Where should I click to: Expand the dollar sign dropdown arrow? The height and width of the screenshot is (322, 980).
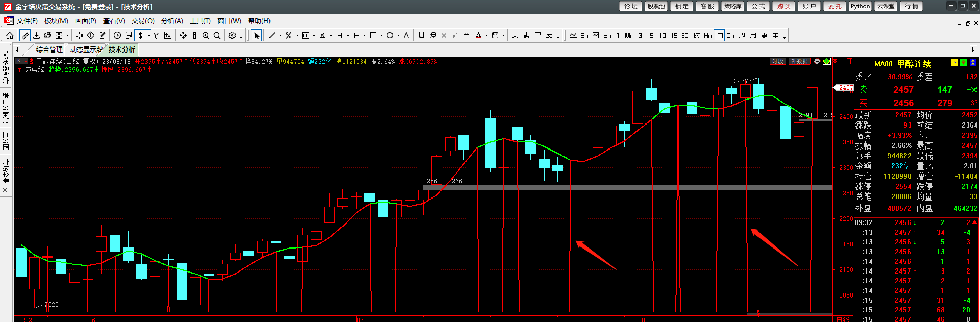(149, 36)
